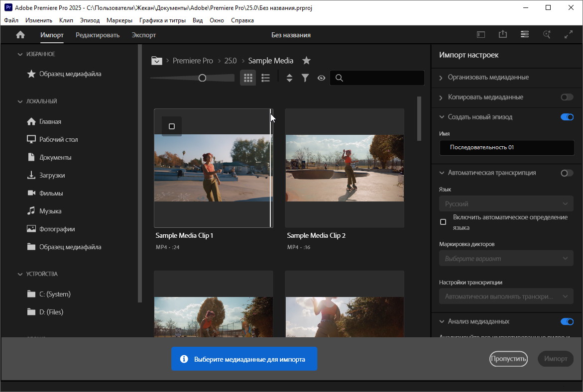Viewport: 583px width, 392px height.
Task: Open Фильмы movies location
Action: pyautogui.click(x=45, y=193)
